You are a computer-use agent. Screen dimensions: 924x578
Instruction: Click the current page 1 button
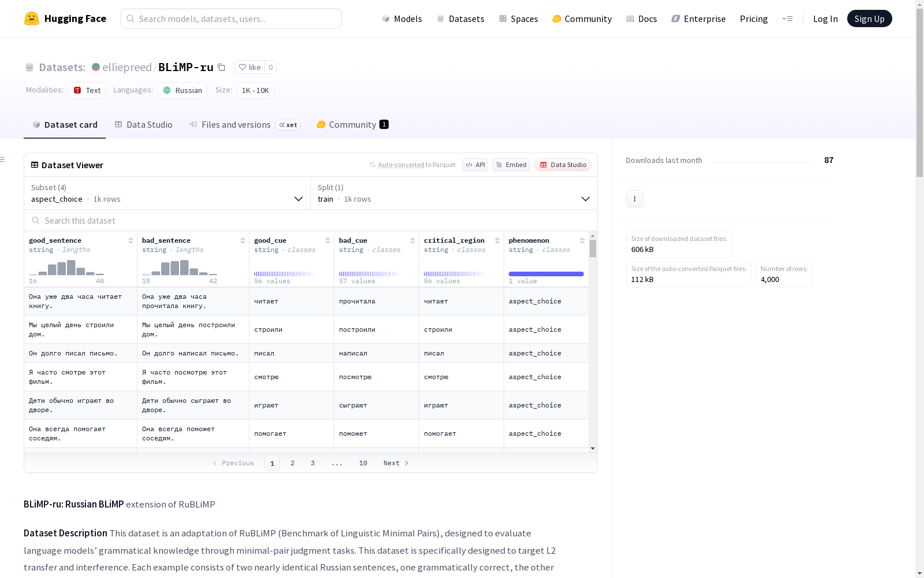pyautogui.click(x=272, y=463)
